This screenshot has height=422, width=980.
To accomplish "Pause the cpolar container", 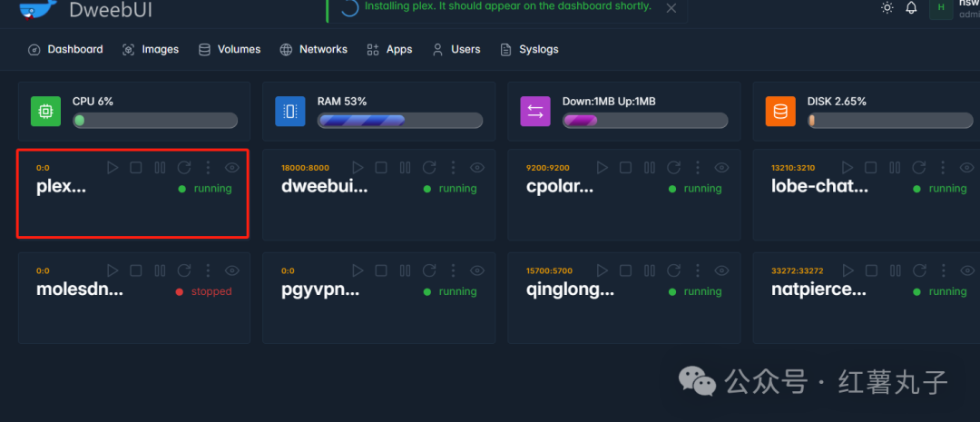I will [x=650, y=168].
